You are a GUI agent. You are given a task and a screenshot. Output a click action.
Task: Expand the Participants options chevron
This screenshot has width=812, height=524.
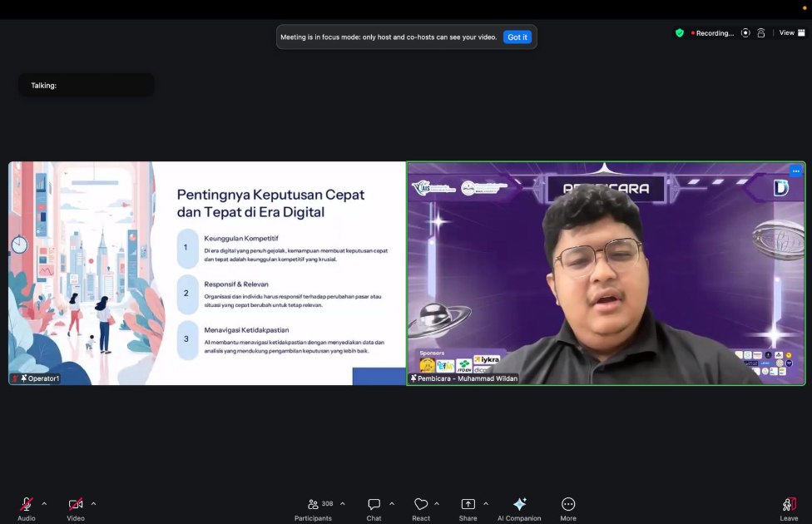pos(343,503)
